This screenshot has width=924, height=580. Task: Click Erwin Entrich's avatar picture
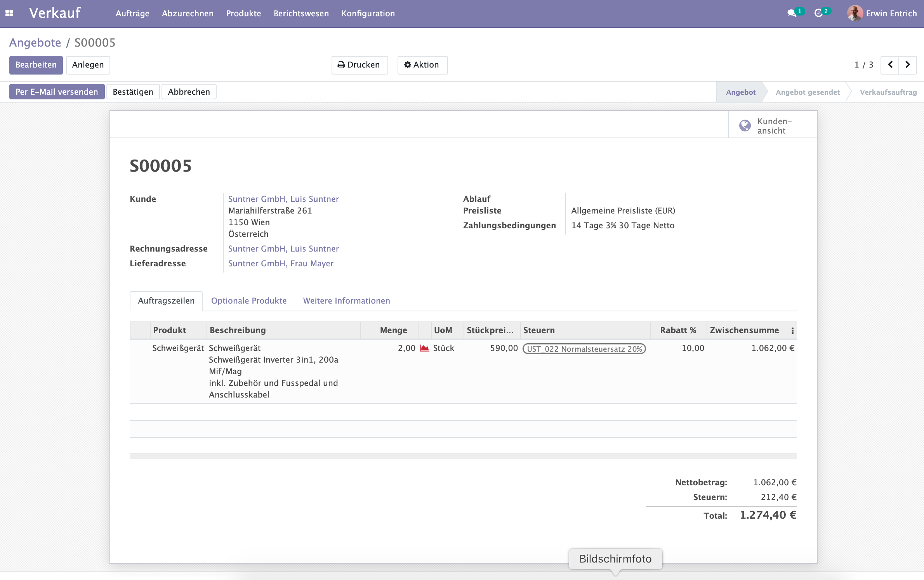tap(855, 13)
